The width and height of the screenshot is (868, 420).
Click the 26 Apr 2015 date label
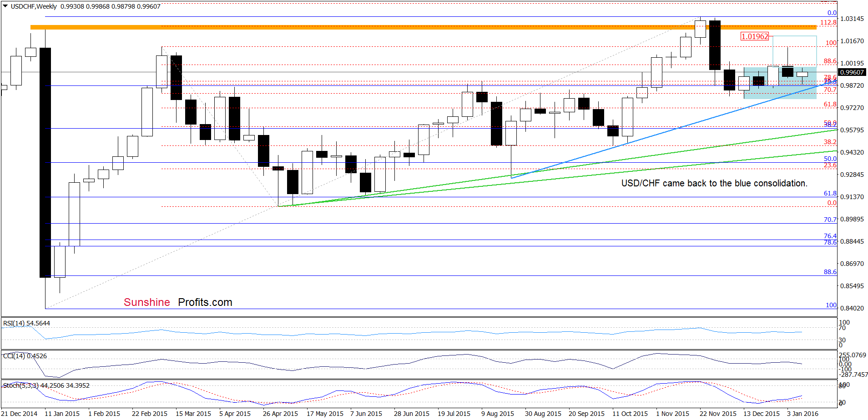coord(280,414)
